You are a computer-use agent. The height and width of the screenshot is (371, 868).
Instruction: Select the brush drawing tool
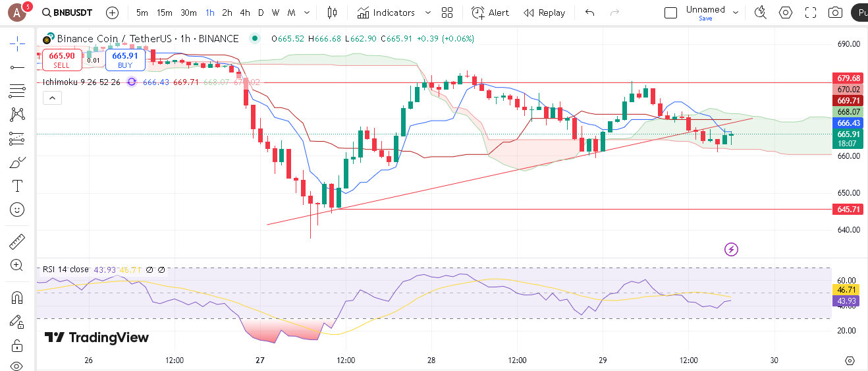[17, 162]
